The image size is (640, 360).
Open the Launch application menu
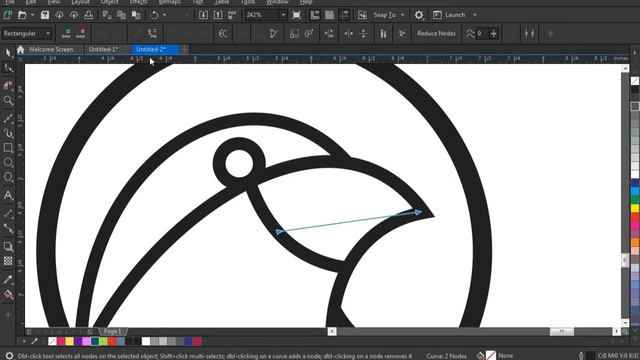(x=455, y=15)
